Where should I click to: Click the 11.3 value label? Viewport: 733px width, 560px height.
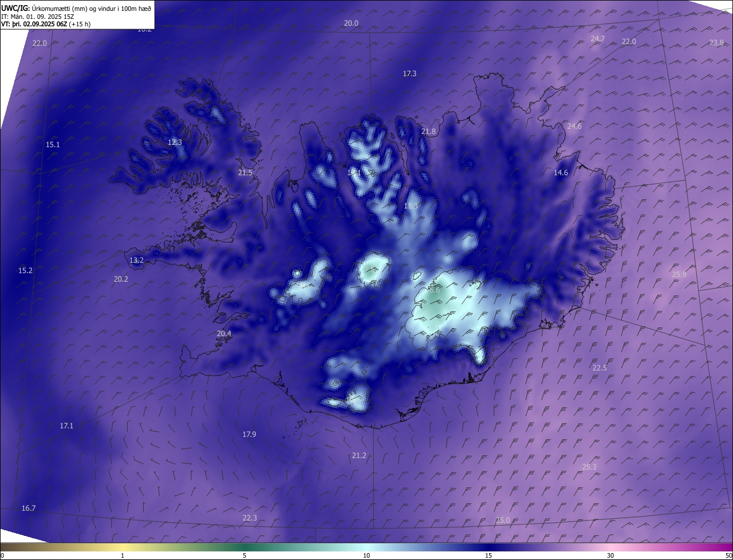(x=411, y=206)
